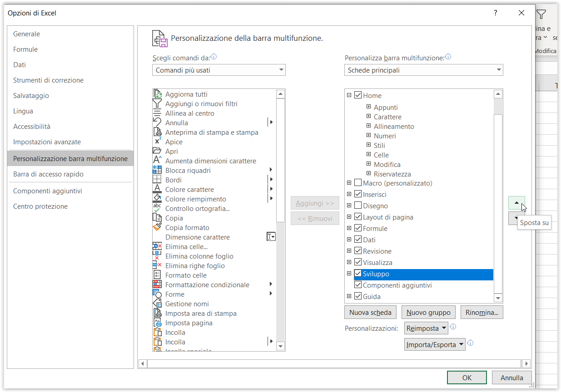This screenshot has height=392, width=561.
Task: Click the Annulla cancel button
Action: pos(512,377)
